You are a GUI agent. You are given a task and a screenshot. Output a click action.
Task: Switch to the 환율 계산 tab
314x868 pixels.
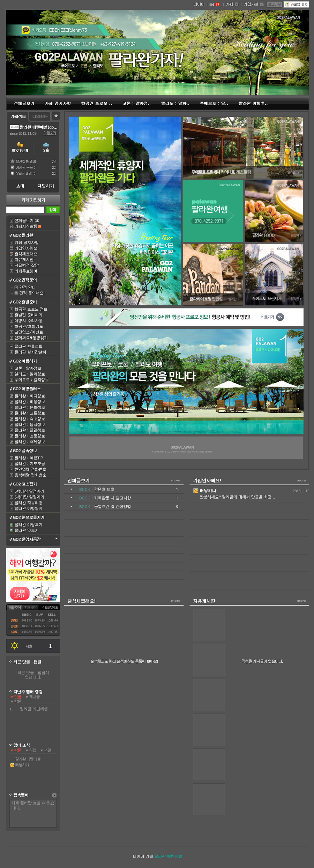[x=30, y=607]
